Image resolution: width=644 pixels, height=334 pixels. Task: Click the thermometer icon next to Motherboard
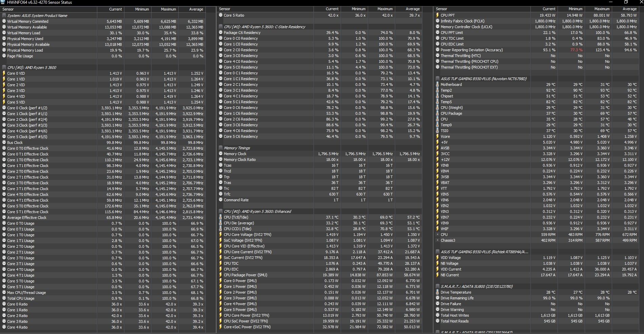[x=438, y=85]
